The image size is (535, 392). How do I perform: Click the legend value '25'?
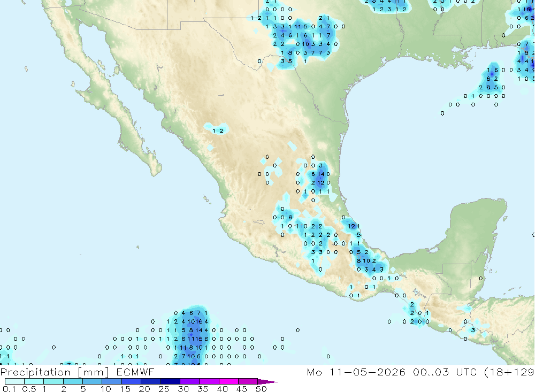click(x=164, y=389)
